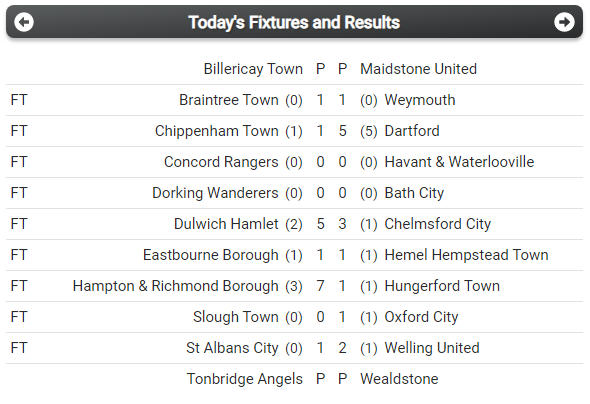Screen dimensions: 590x404
Task: Open Hampton & Richmond Borough team link
Action: coord(176,286)
